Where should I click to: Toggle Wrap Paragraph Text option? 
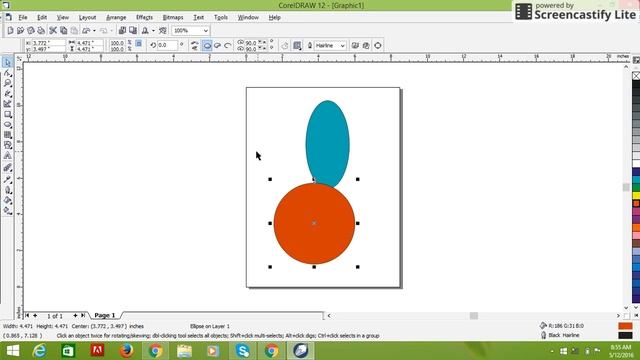click(297, 45)
